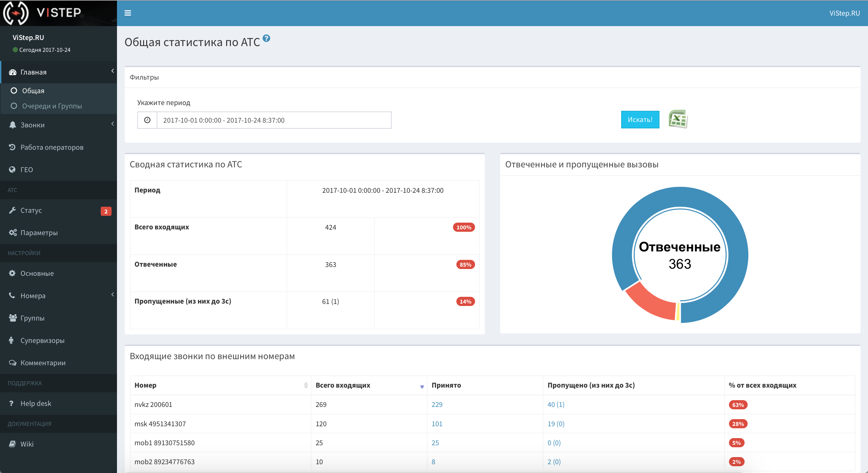This screenshot has height=473, width=868.
Task: Open accepted 25 link for mob1
Action: (x=435, y=443)
